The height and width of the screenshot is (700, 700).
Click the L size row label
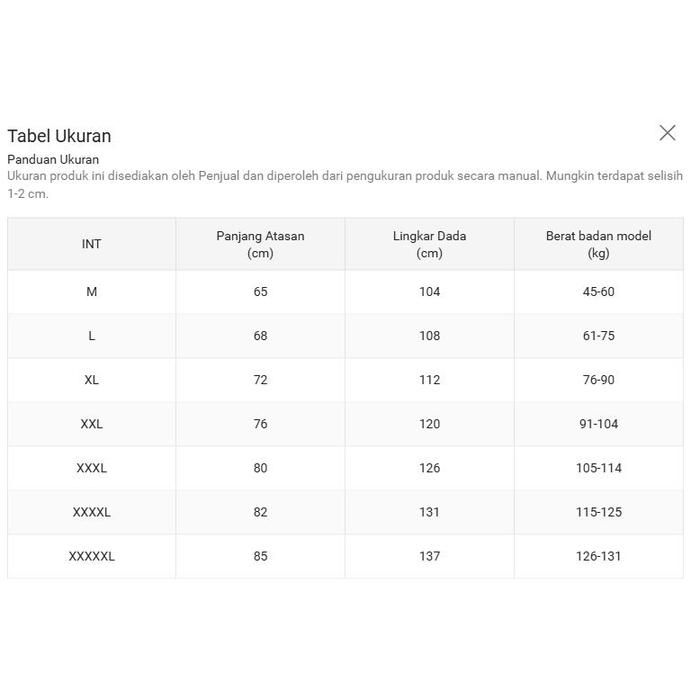(91, 336)
